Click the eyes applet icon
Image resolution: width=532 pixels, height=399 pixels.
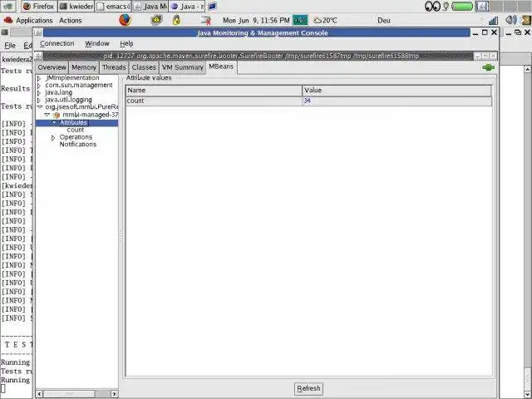tap(432, 6)
